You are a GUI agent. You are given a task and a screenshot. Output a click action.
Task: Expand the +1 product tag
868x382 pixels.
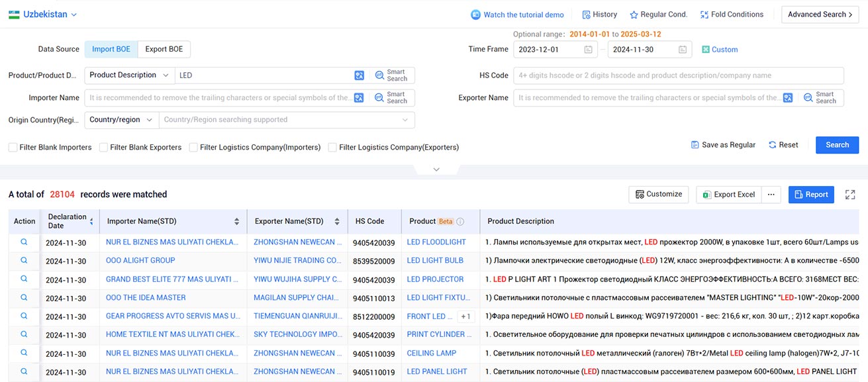coord(465,316)
